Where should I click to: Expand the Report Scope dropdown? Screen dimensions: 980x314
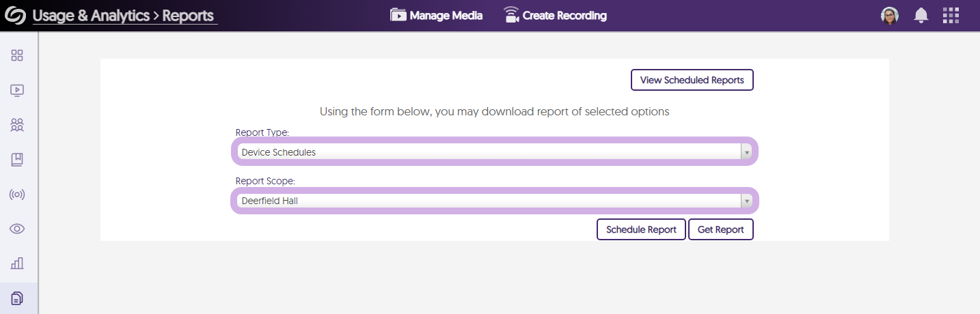click(x=495, y=201)
